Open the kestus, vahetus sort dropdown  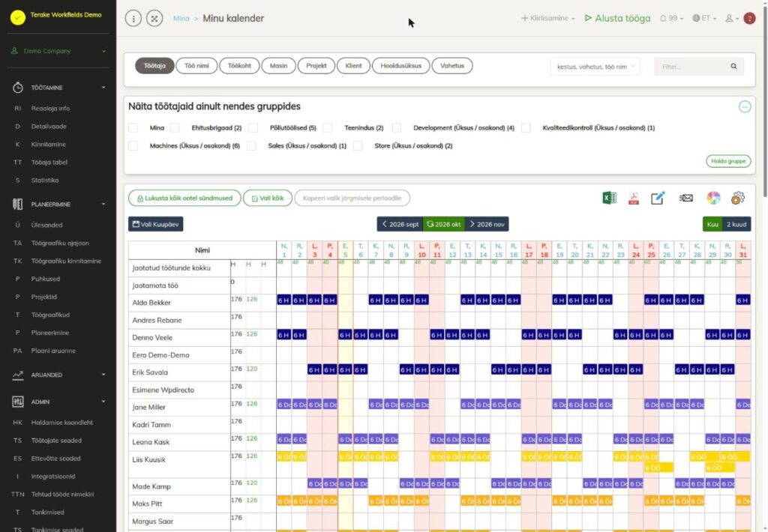(x=595, y=67)
